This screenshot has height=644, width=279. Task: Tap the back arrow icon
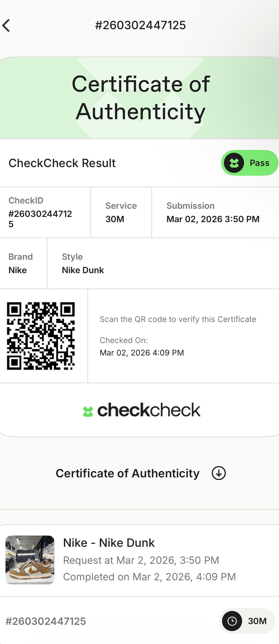point(6,26)
